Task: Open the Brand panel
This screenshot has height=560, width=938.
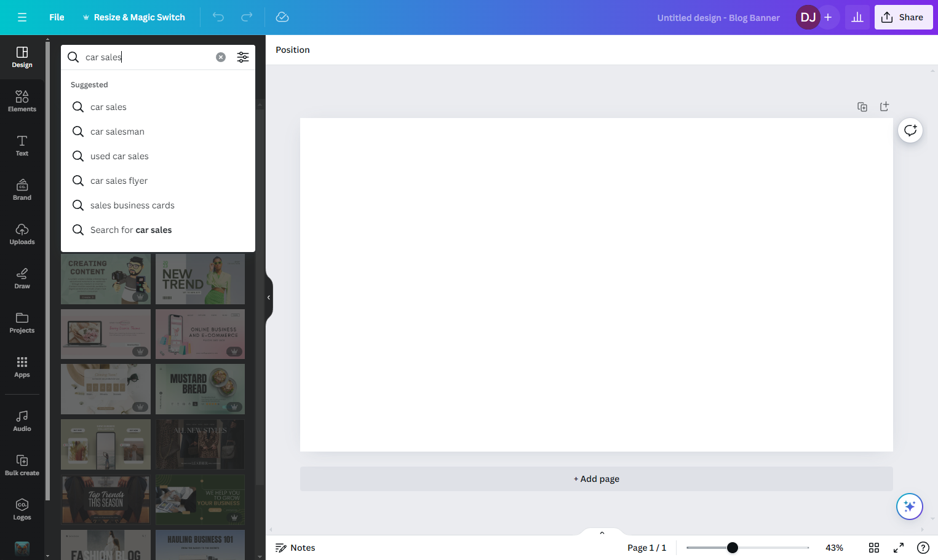Action: click(x=22, y=190)
